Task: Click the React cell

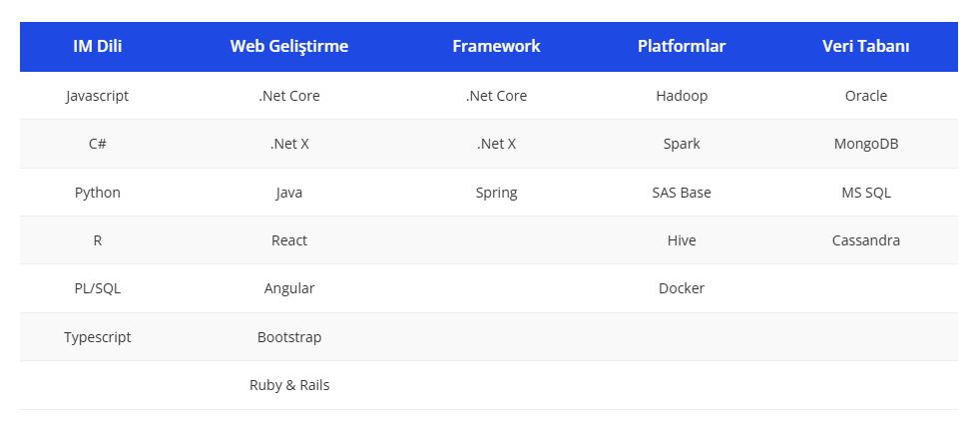Action: tap(289, 240)
